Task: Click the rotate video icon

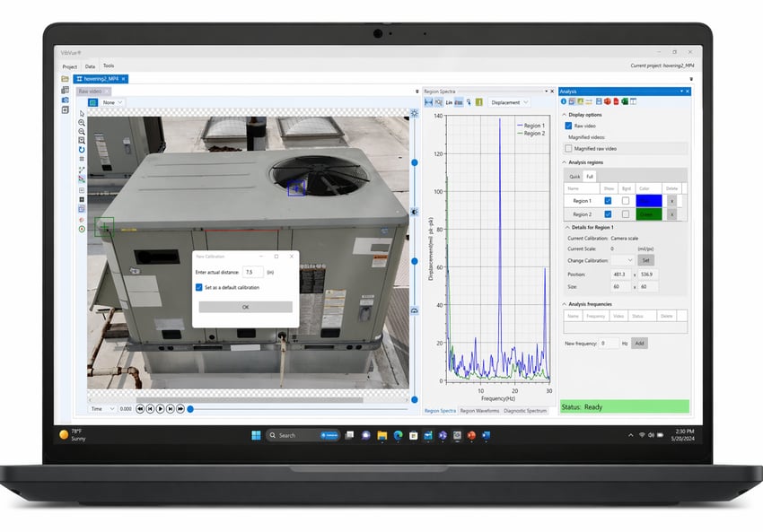Action: pyautogui.click(x=82, y=150)
